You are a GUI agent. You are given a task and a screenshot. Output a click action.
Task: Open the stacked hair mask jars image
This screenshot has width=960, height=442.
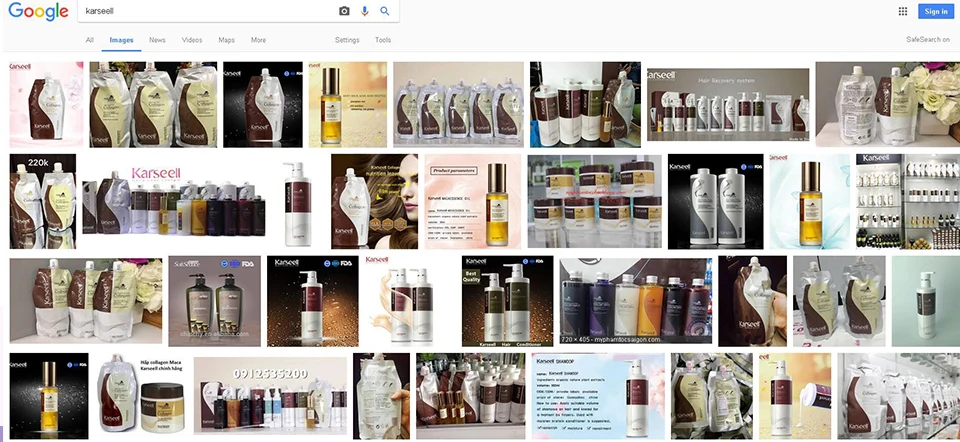click(594, 201)
